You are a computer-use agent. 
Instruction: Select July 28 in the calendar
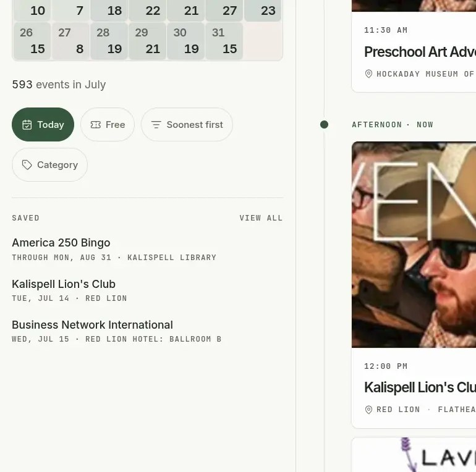[x=109, y=41]
